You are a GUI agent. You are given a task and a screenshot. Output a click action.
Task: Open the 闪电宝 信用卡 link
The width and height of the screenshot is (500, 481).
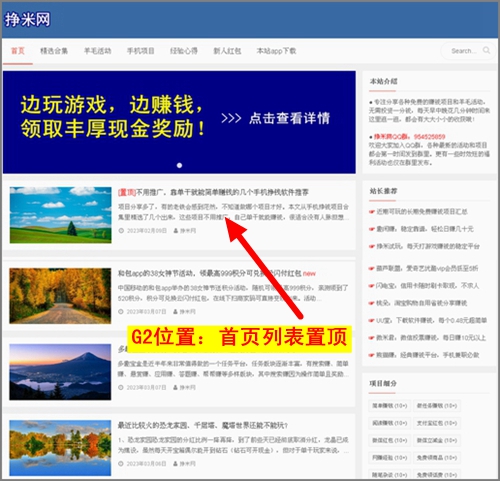427,286
